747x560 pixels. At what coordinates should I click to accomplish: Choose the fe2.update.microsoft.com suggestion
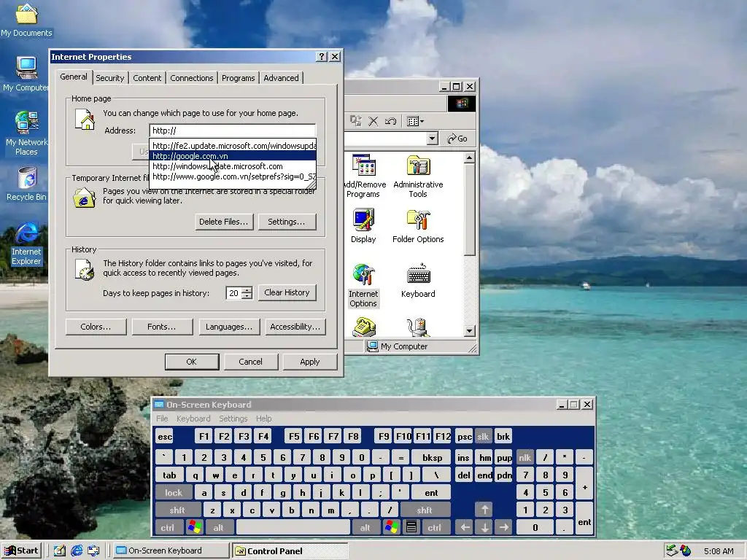click(x=233, y=146)
